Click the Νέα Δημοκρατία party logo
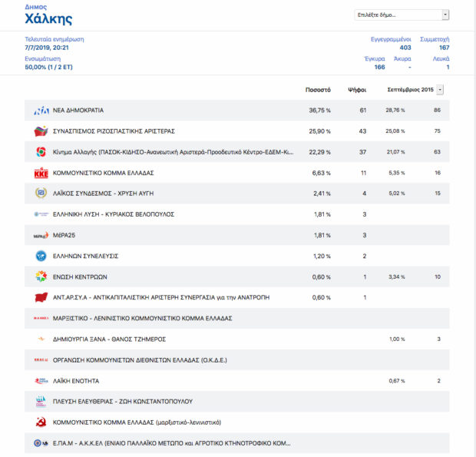 pos(41,111)
